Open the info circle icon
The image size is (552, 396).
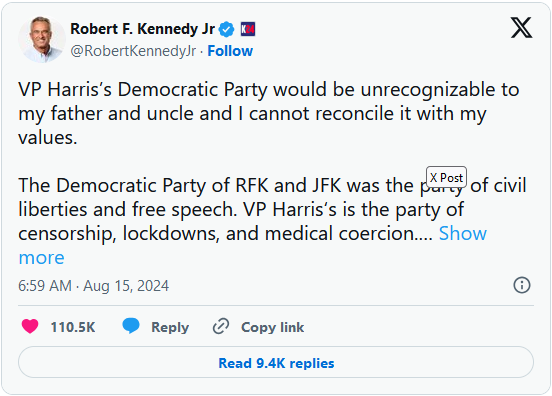(x=522, y=285)
